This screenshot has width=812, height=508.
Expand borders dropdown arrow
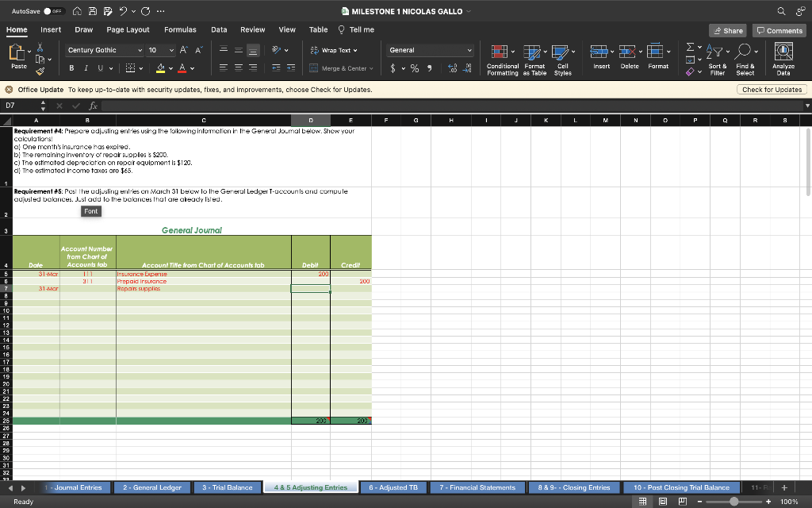141,68
